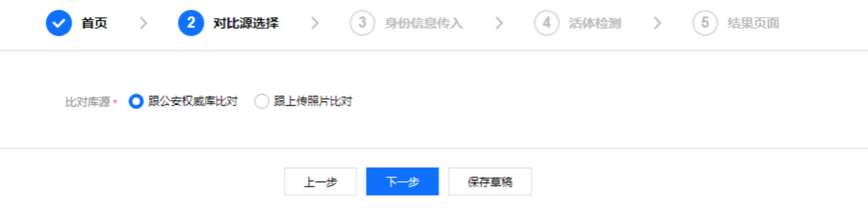868x211 pixels.
Task: Click the step 4 number circle
Action: click(546, 23)
